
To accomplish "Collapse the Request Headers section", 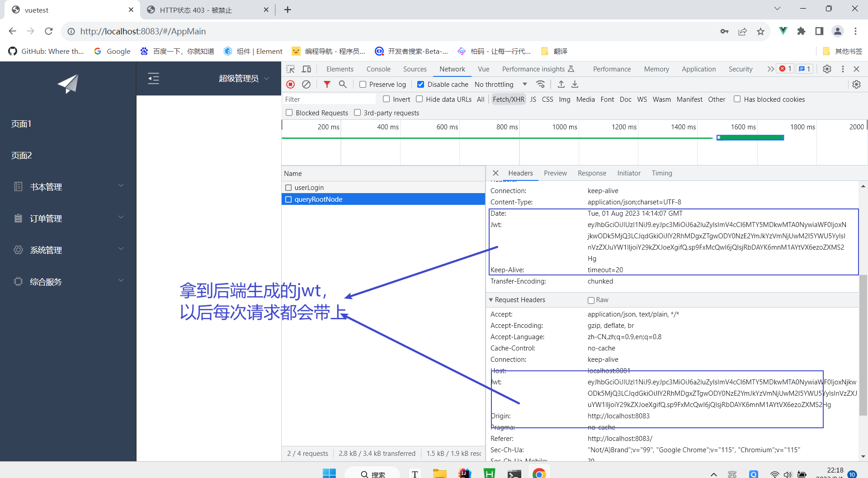I will (491, 300).
